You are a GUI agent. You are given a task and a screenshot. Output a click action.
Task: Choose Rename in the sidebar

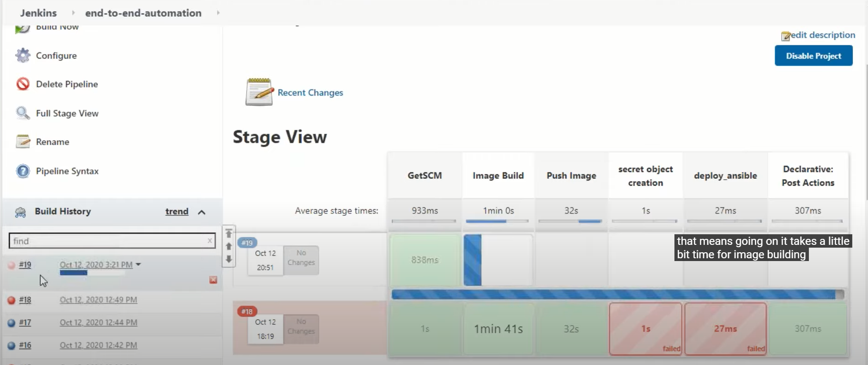pos(53,142)
